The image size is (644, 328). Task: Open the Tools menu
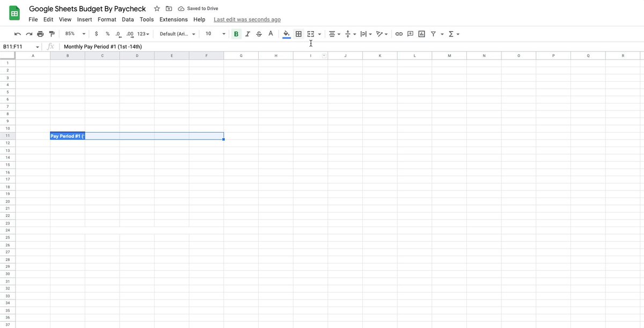coord(147,19)
